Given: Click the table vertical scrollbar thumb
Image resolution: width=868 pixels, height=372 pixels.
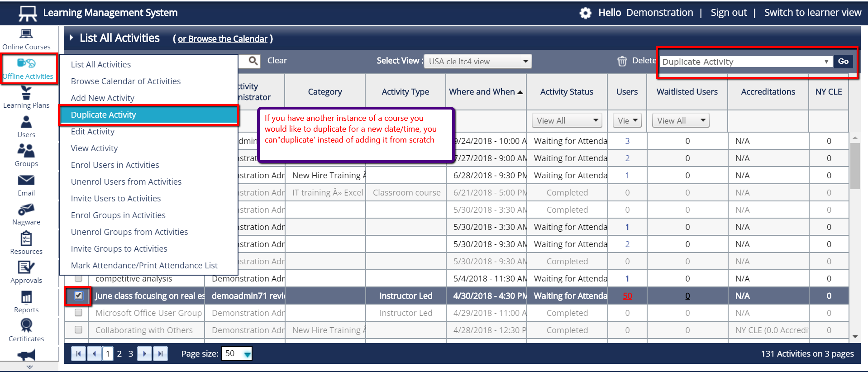Looking at the screenshot, I should click(854, 165).
